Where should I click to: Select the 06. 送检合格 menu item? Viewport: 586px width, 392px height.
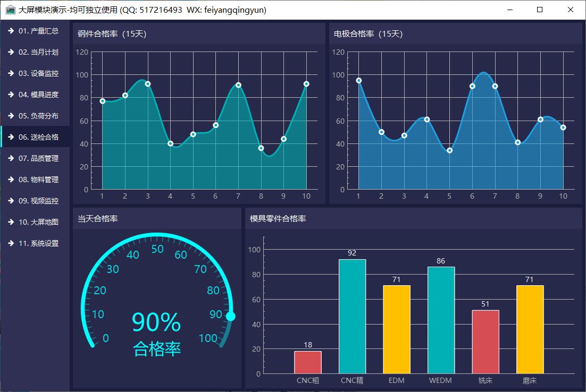pyautogui.click(x=38, y=137)
